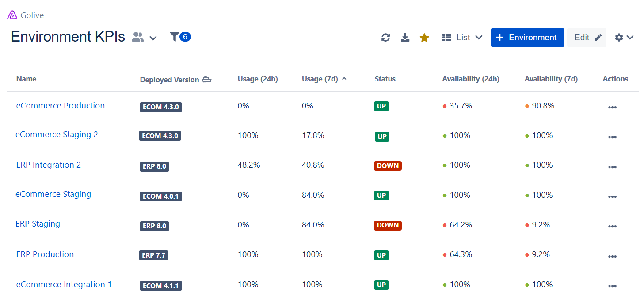
Task: Open the filter icon showing 6 filters
Action: coord(180,37)
